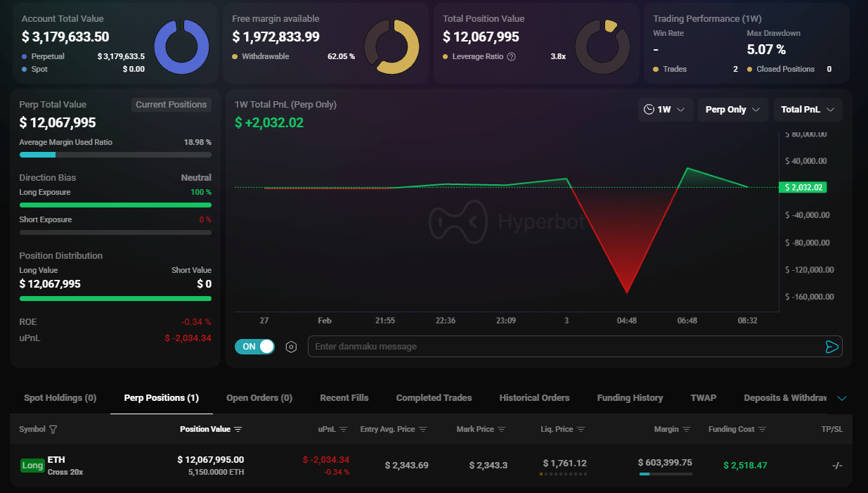Viewport: 868px width, 493px height.
Task: Switch to the Open Orders tab
Action: [259, 398]
